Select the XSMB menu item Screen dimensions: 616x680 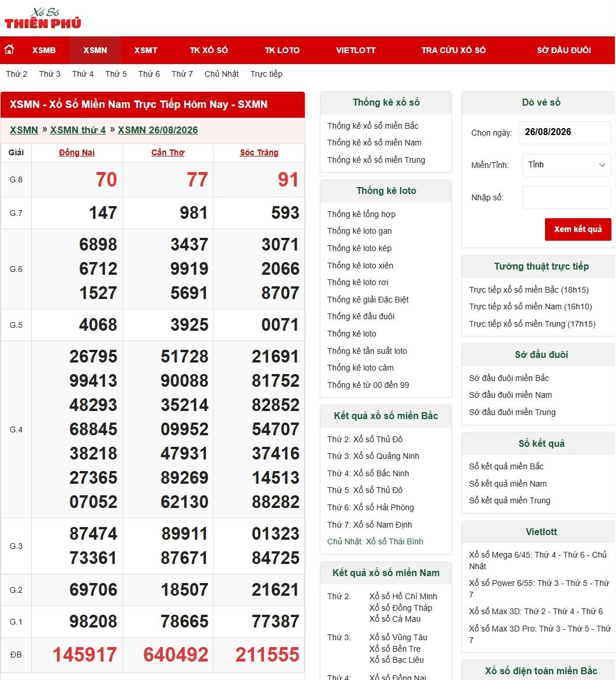pos(44,50)
